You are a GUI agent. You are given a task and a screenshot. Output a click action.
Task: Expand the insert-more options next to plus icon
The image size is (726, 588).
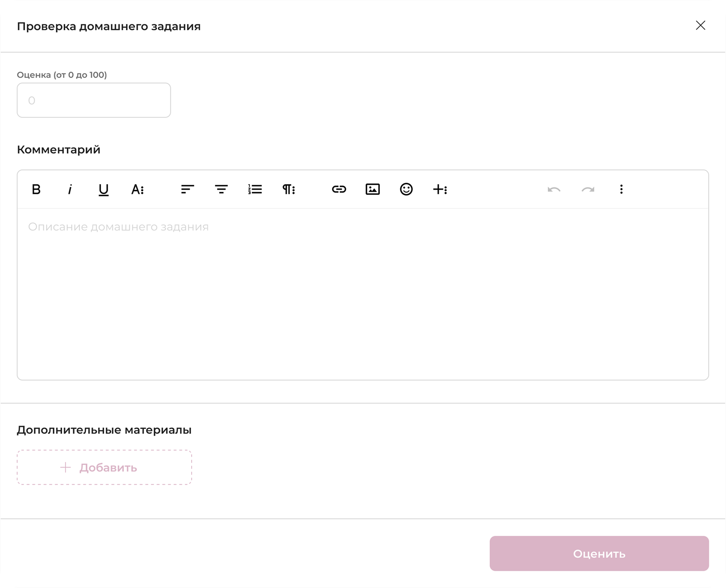coord(441,190)
